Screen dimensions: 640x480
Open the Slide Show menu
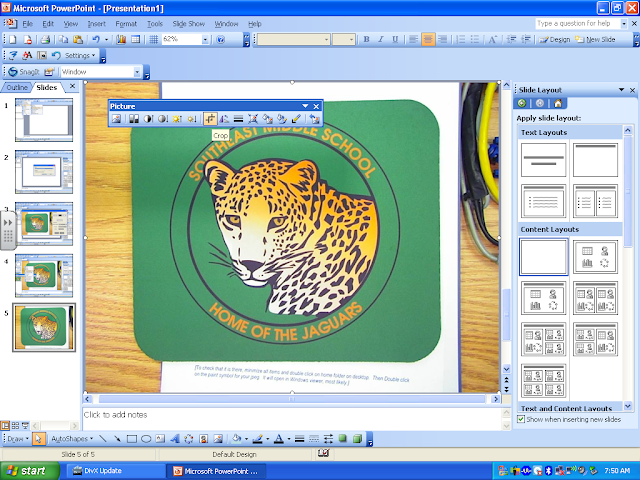(x=188, y=24)
